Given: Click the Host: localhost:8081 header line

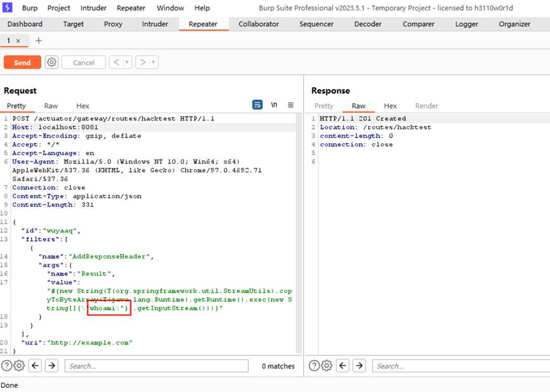Looking at the screenshot, I should (x=55, y=127).
